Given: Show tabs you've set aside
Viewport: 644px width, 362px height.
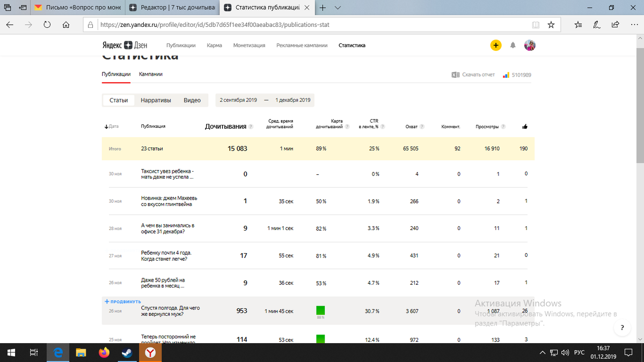Looking at the screenshot, I should pyautogui.click(x=7, y=8).
